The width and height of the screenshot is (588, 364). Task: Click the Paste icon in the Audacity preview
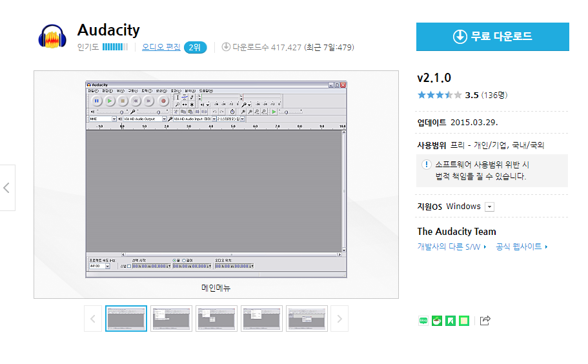click(x=190, y=112)
